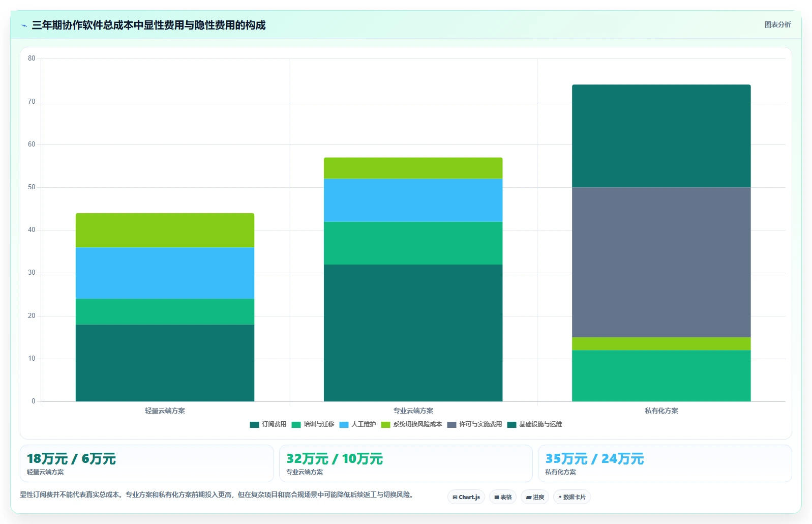
Task: Click the gray 许可与实施费用 segment of 私有化方案 bar
Action: [x=661, y=262]
